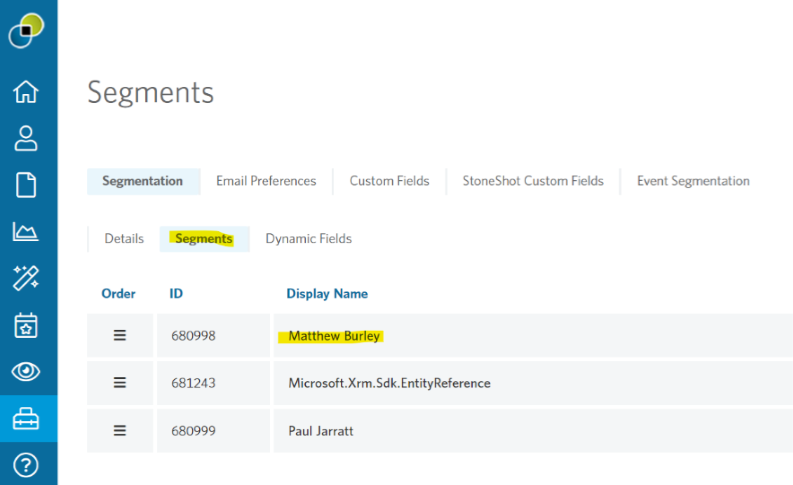
Task: Sort by the Order column header
Action: (x=118, y=294)
